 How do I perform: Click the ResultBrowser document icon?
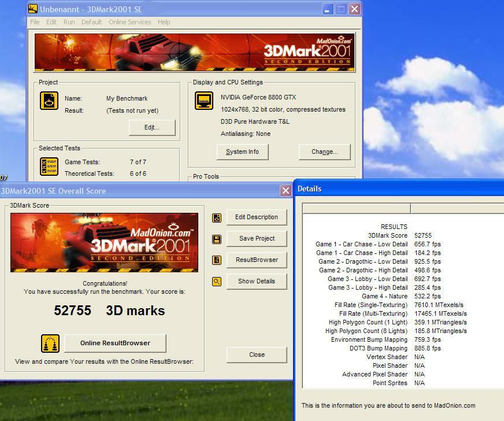[217, 260]
